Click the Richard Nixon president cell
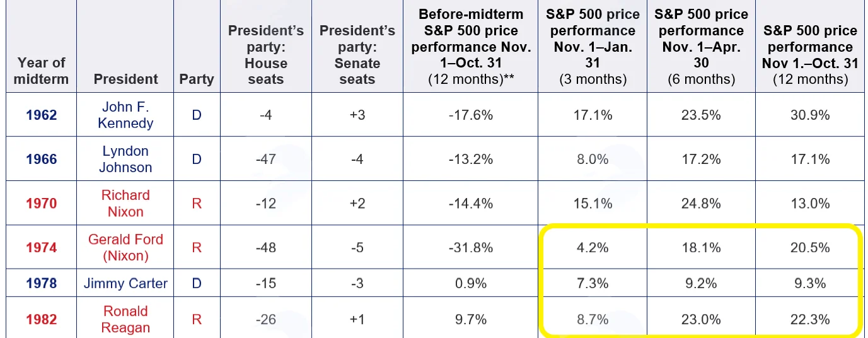Screen dimensions: 868x338 point(125,203)
